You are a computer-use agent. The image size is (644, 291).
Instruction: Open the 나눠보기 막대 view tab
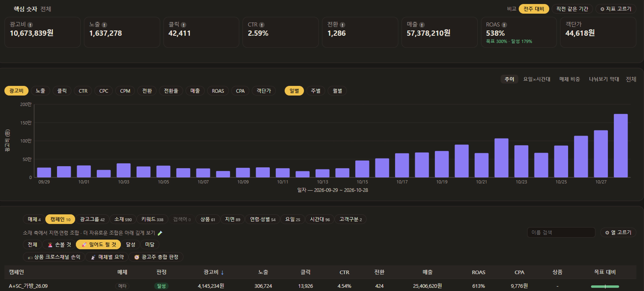pyautogui.click(x=604, y=79)
